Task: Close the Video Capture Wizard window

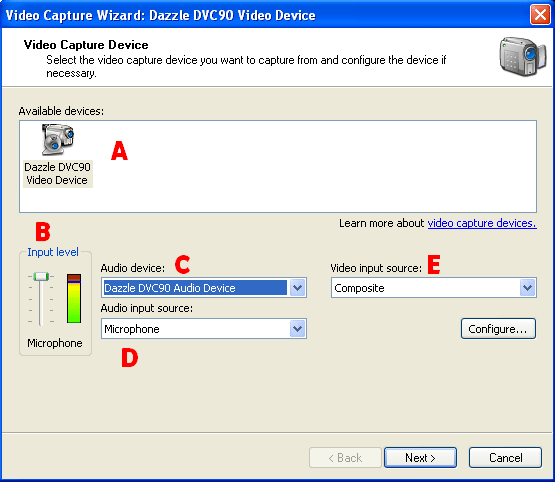Action: 540,15
